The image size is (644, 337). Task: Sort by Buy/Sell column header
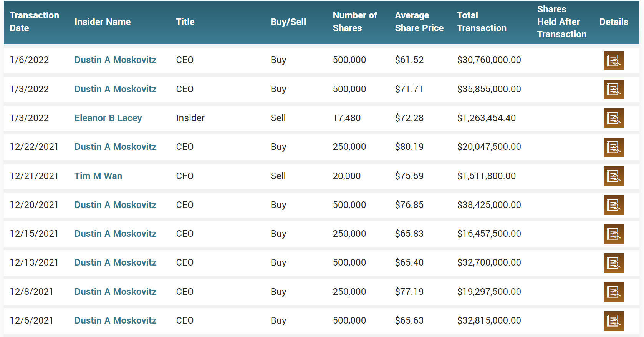(x=288, y=22)
